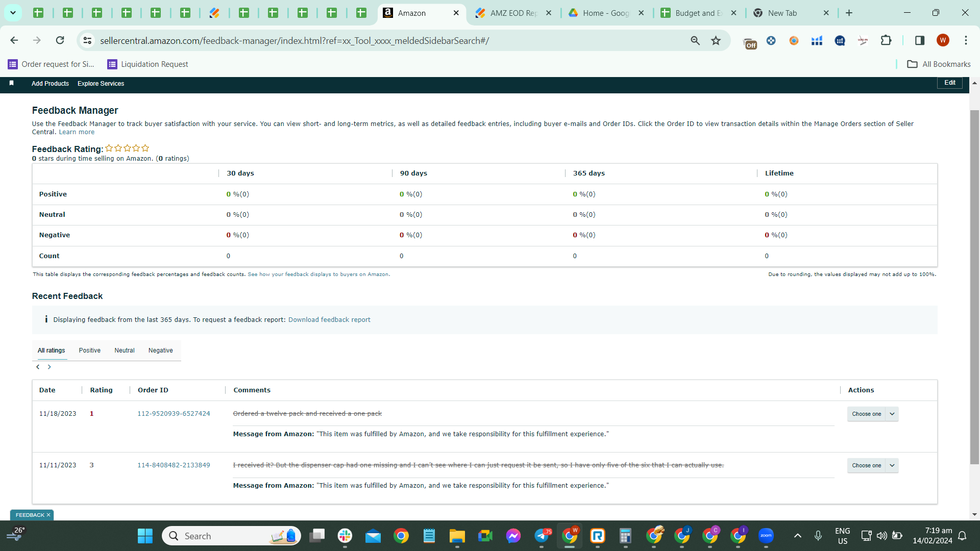This screenshot has width=980, height=551.
Task: Select the All ratings tab
Action: [x=52, y=350]
